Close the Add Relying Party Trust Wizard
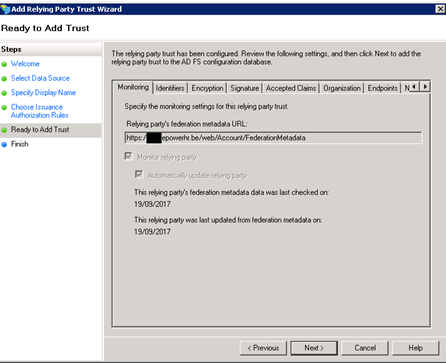This screenshot has width=446, height=363. point(440,9)
